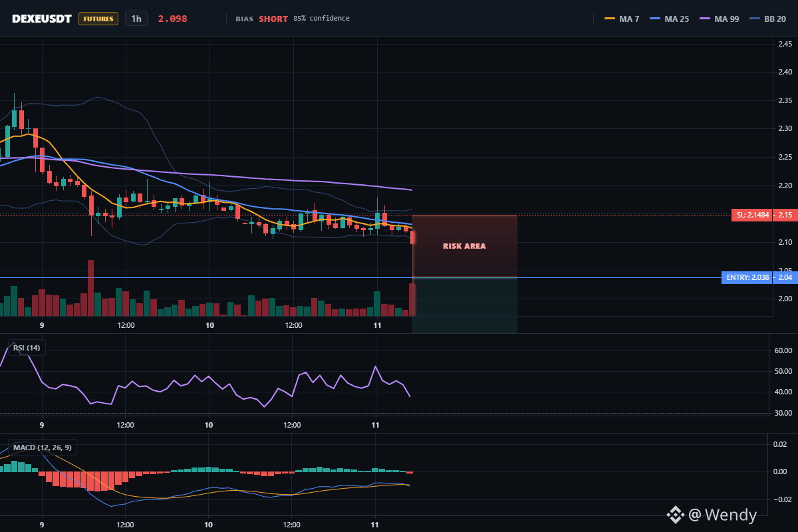Click the DEXEUSDT symbol name

click(x=41, y=19)
